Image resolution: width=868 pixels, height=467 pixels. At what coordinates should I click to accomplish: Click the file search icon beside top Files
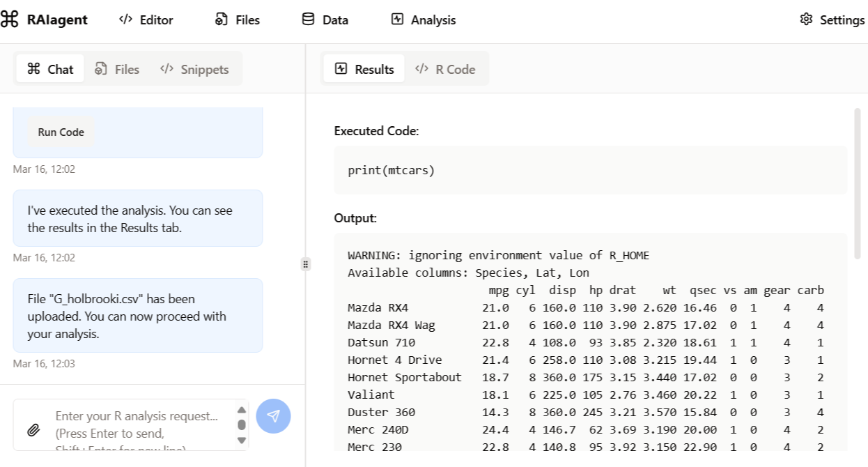tap(222, 20)
